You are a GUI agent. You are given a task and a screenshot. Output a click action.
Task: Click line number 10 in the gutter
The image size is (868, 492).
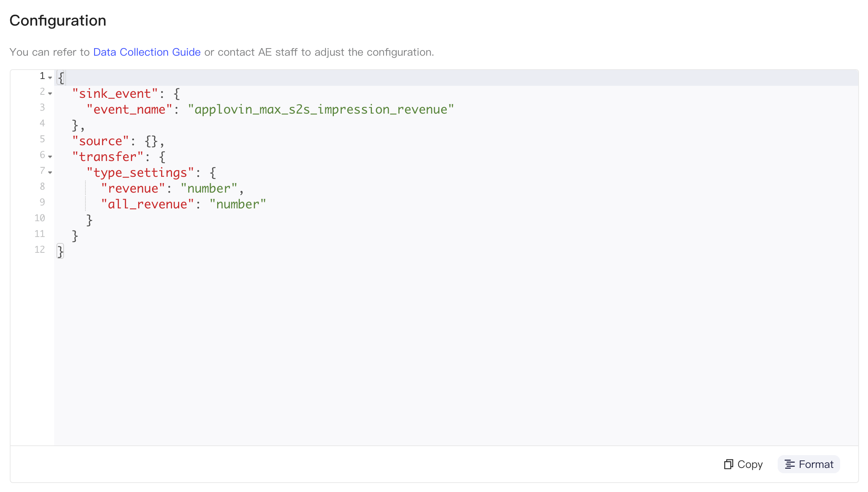click(40, 218)
